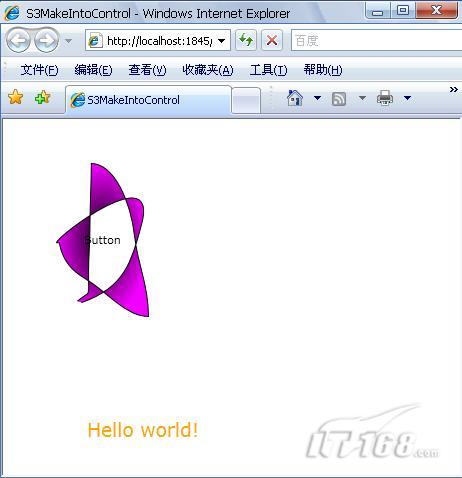Stop loading with the red X icon
The height and width of the screenshot is (478, 462).
click(272, 40)
